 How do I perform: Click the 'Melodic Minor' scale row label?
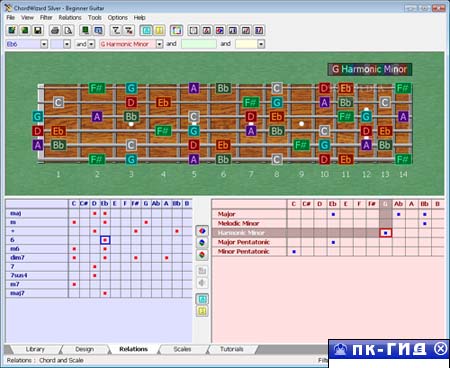point(238,223)
